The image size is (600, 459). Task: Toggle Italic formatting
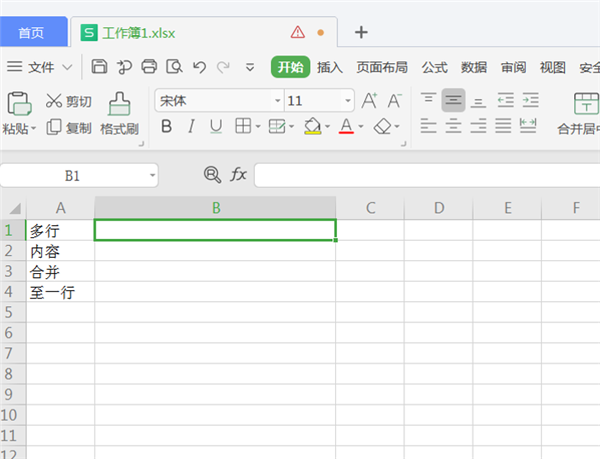point(191,127)
